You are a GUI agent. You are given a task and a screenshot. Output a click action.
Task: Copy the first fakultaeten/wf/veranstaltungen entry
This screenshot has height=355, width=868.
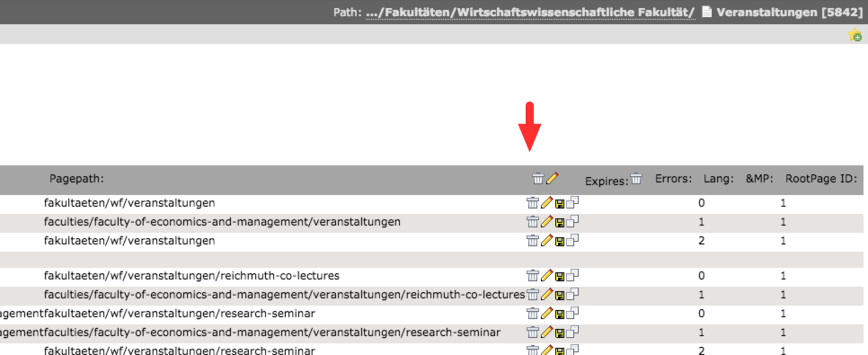click(572, 203)
